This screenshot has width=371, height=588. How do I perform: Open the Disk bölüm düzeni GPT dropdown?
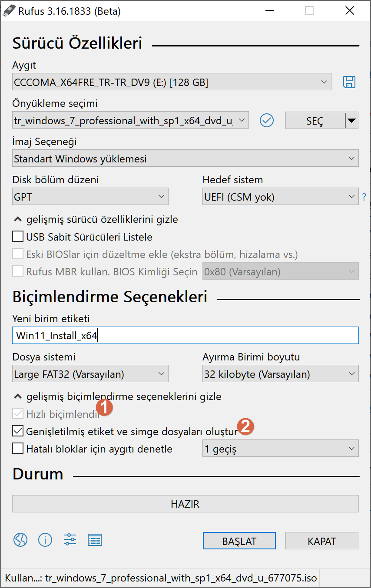click(90, 197)
